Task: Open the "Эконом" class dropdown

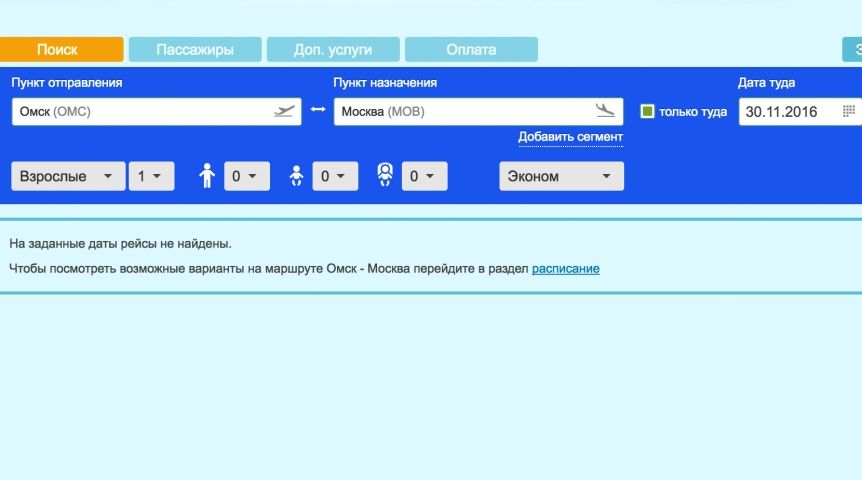Action: click(x=561, y=176)
